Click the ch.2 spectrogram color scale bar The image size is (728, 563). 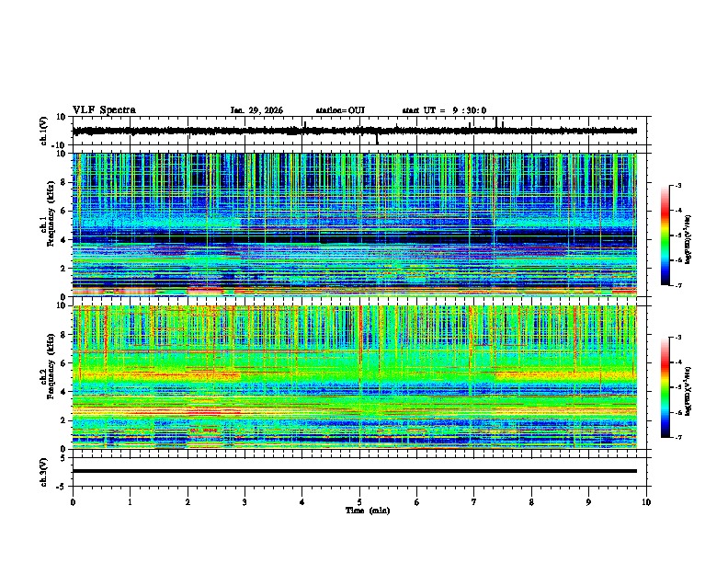[665, 387]
